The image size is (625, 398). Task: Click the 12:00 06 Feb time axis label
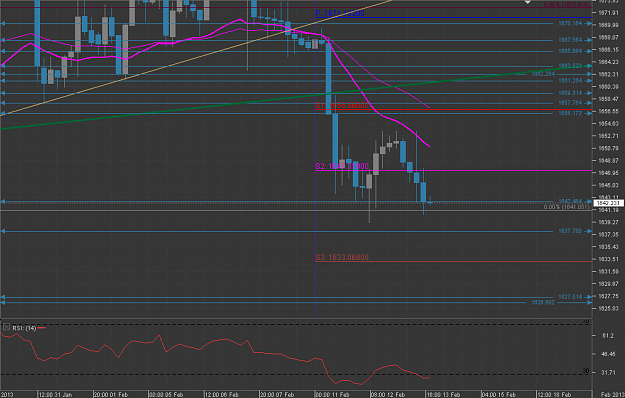point(222,394)
